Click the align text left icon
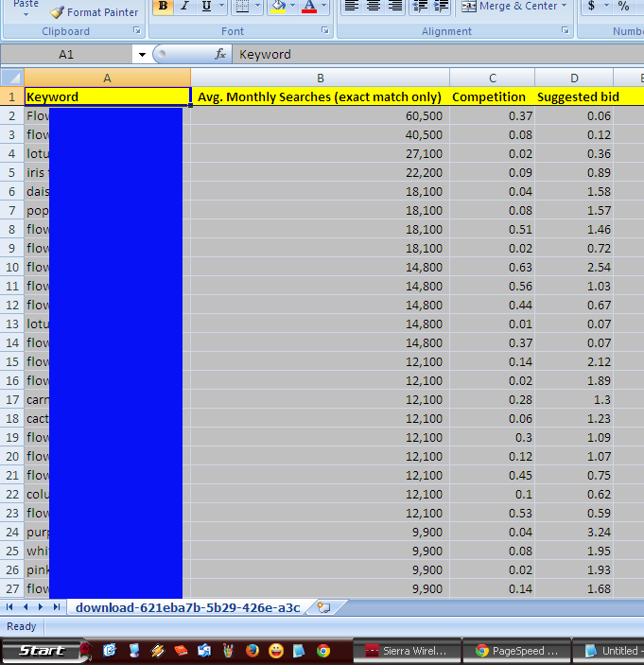 pyautogui.click(x=351, y=7)
